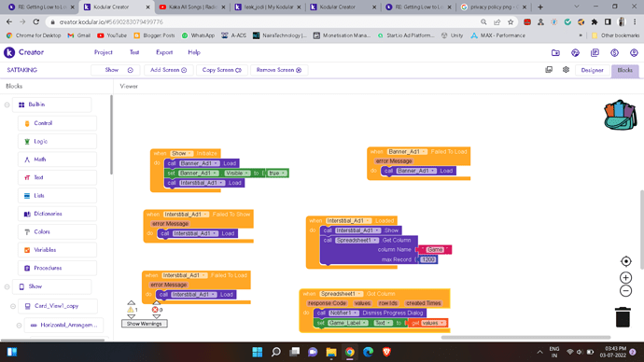Open the Help menu
Screen dimensions: 644x362
point(194,52)
